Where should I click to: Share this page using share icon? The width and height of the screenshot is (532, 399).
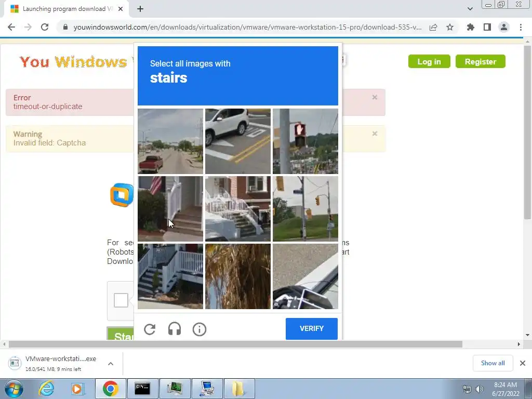433,27
